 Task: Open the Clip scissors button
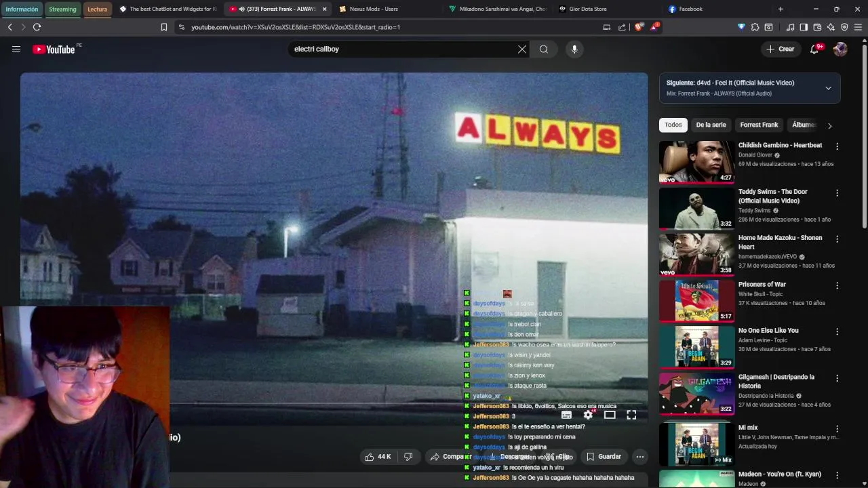(559, 457)
